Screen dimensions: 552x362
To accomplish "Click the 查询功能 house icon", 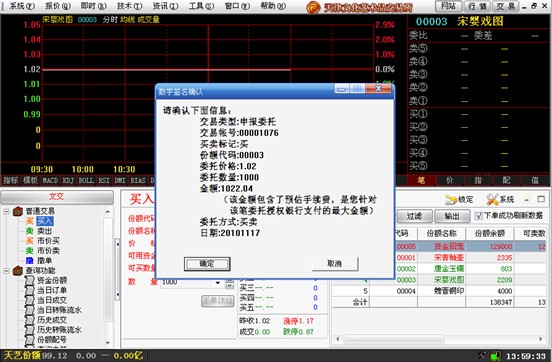I will pos(18,271).
